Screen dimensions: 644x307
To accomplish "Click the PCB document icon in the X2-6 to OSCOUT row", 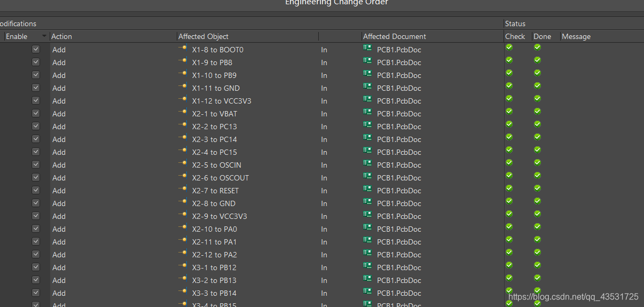I will tap(367, 176).
